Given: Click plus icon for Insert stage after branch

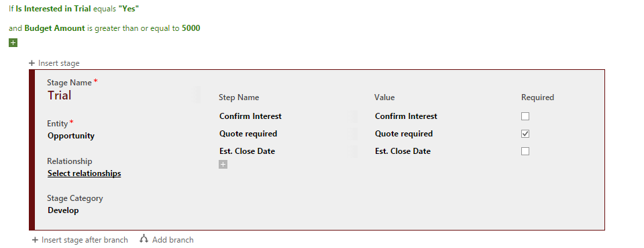Looking at the screenshot, I should pos(35,240).
